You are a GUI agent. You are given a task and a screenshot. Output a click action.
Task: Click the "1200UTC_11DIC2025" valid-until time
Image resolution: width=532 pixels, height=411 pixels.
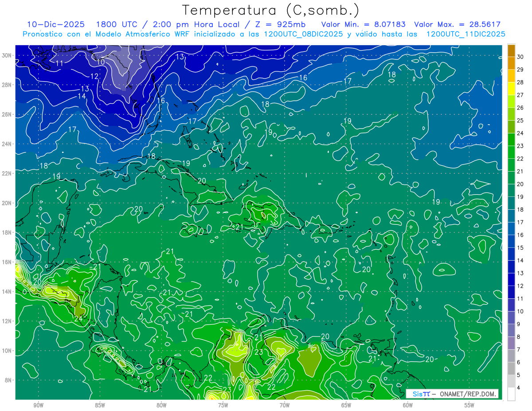click(x=466, y=34)
